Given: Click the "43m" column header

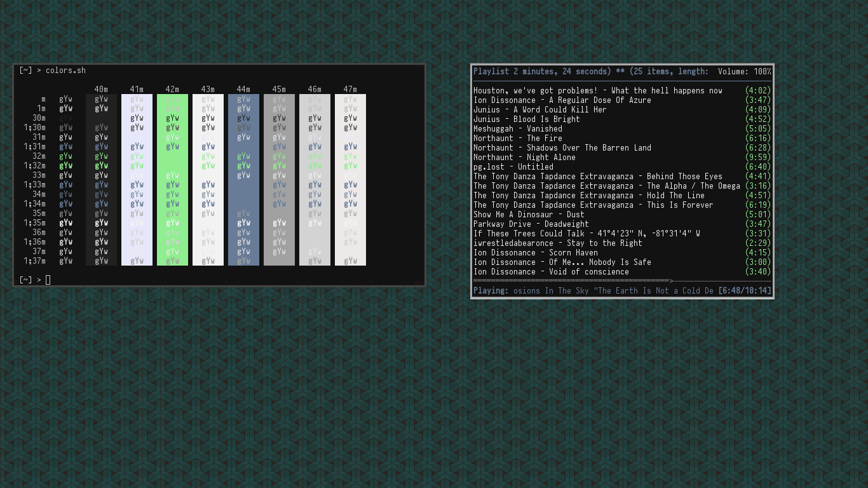Looking at the screenshot, I should (208, 90).
